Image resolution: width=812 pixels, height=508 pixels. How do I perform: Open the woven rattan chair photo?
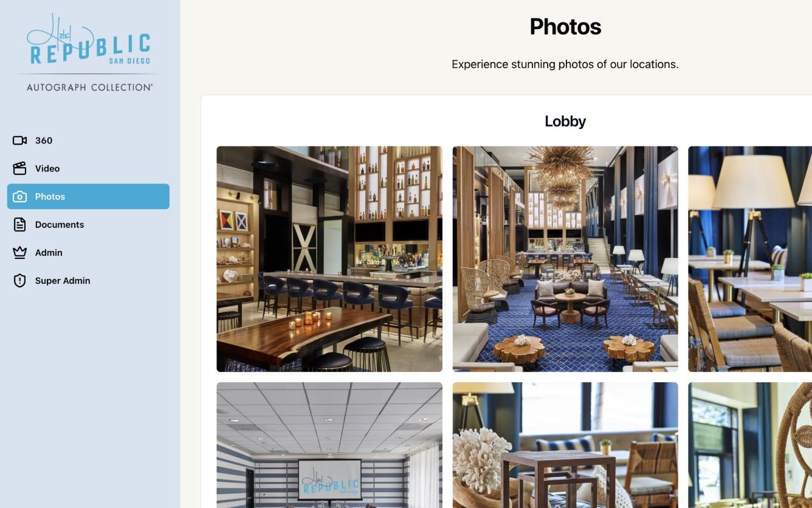click(750, 445)
